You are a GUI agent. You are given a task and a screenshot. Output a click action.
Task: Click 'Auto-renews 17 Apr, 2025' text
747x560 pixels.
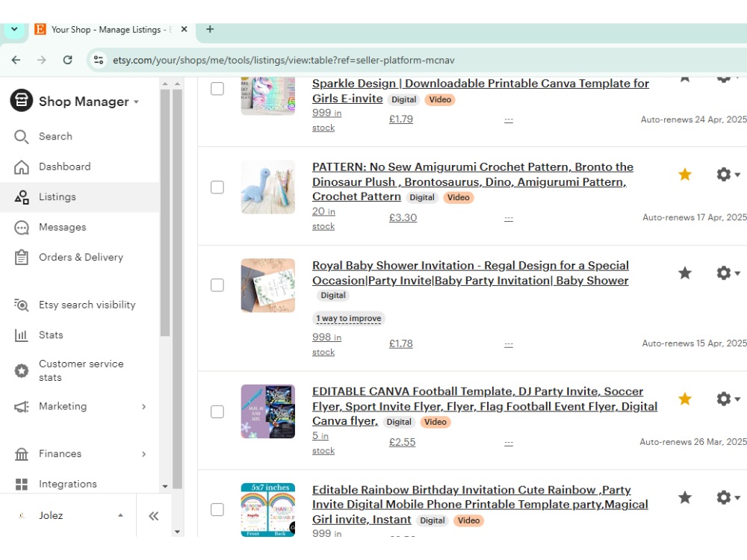coord(695,217)
